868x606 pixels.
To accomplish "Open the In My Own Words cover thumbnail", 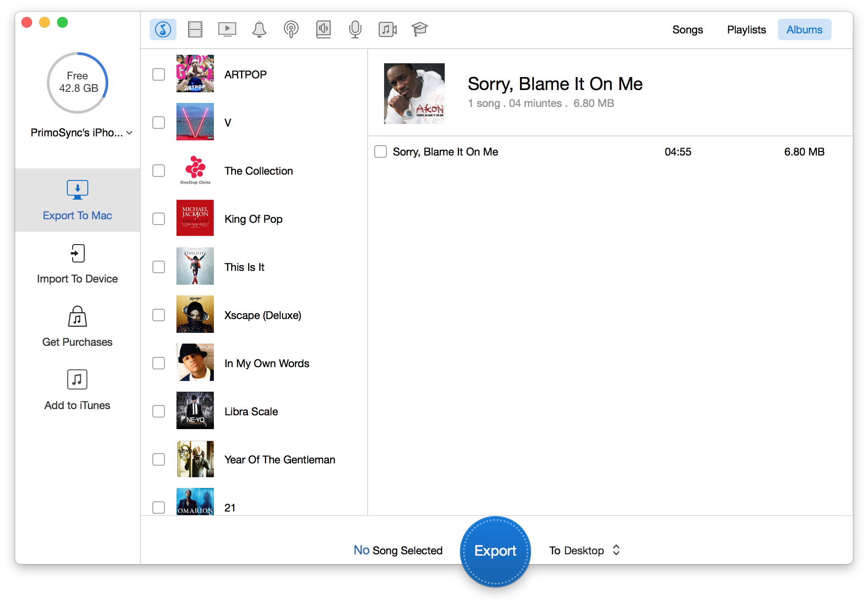I will (x=195, y=362).
